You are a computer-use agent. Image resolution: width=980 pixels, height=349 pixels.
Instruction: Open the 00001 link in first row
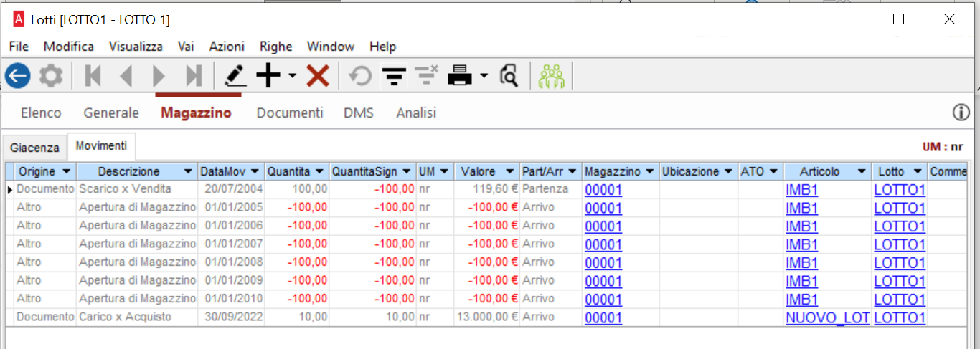603,190
